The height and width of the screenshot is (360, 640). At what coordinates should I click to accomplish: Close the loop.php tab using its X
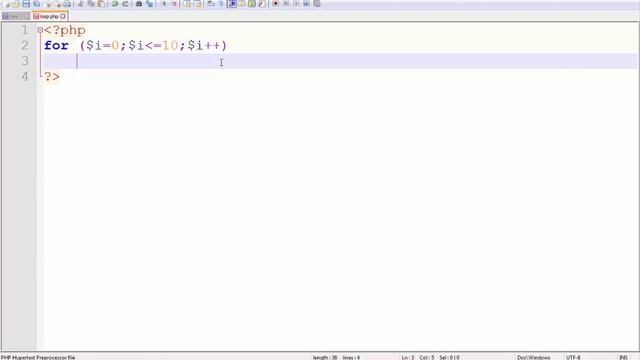(x=62, y=16)
